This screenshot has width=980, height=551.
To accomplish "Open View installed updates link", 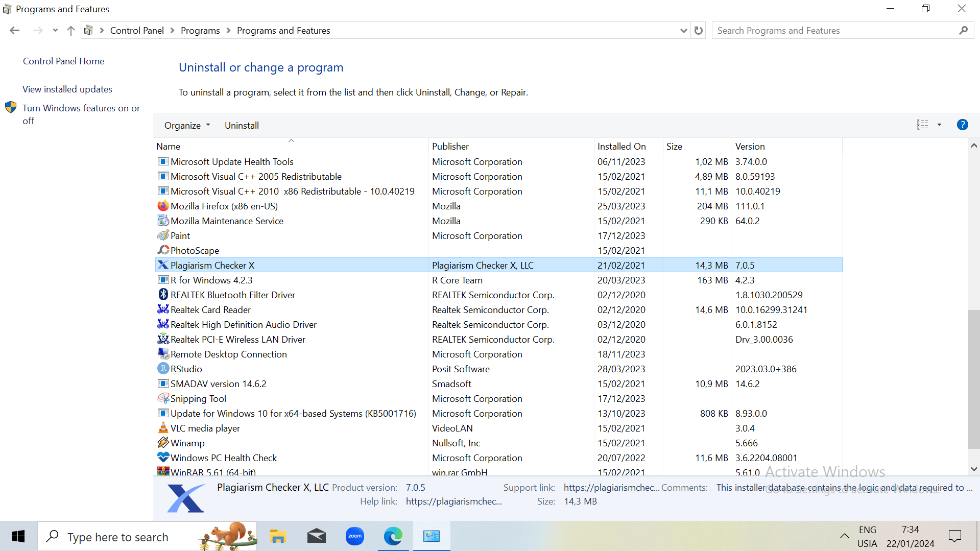I will [67, 89].
